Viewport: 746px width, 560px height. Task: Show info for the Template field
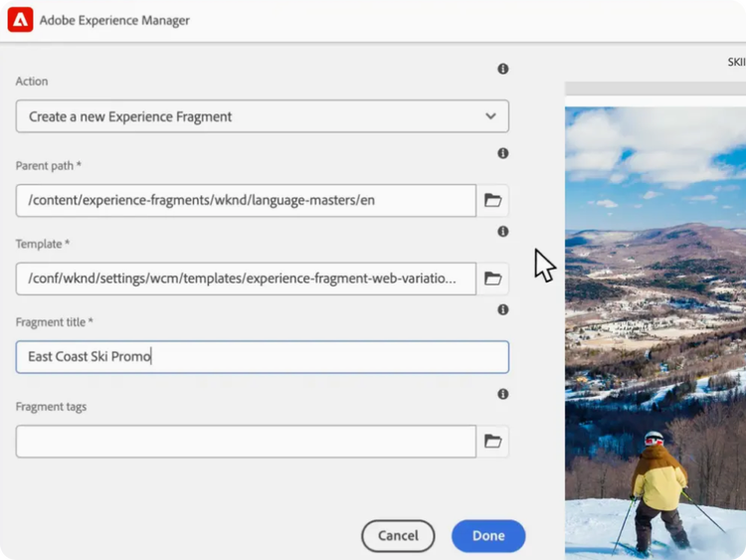(502, 232)
